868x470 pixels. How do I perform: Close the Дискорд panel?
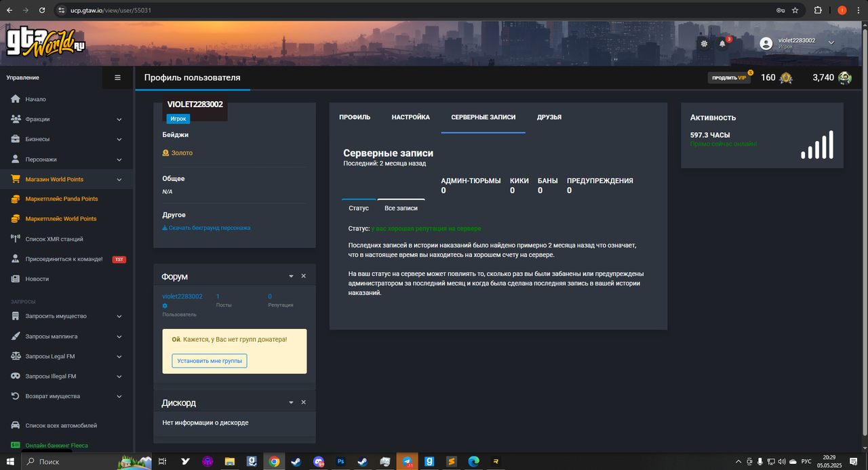[303, 402]
